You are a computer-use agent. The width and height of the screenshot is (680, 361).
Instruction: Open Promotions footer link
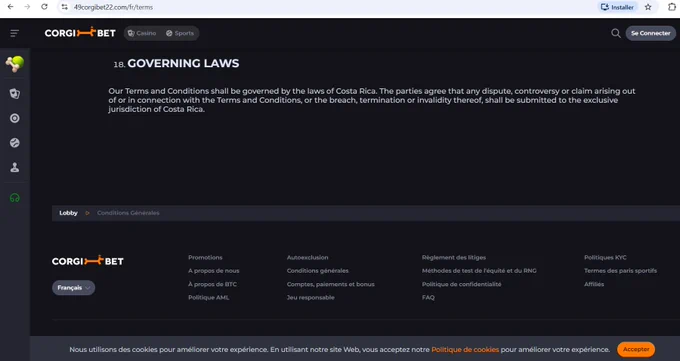click(205, 257)
